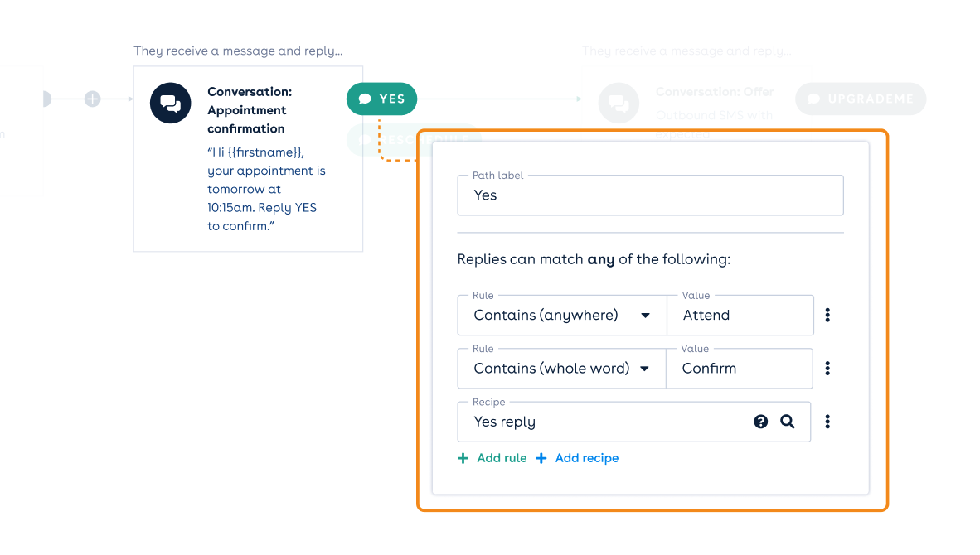
Task: Open the help icon beside the Yes reply recipe
Action: [760, 422]
